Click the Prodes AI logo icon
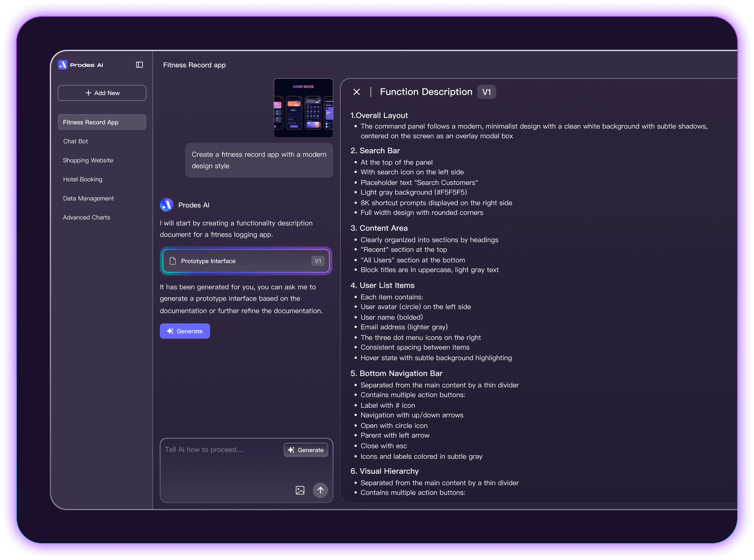The image size is (754, 560). (63, 65)
